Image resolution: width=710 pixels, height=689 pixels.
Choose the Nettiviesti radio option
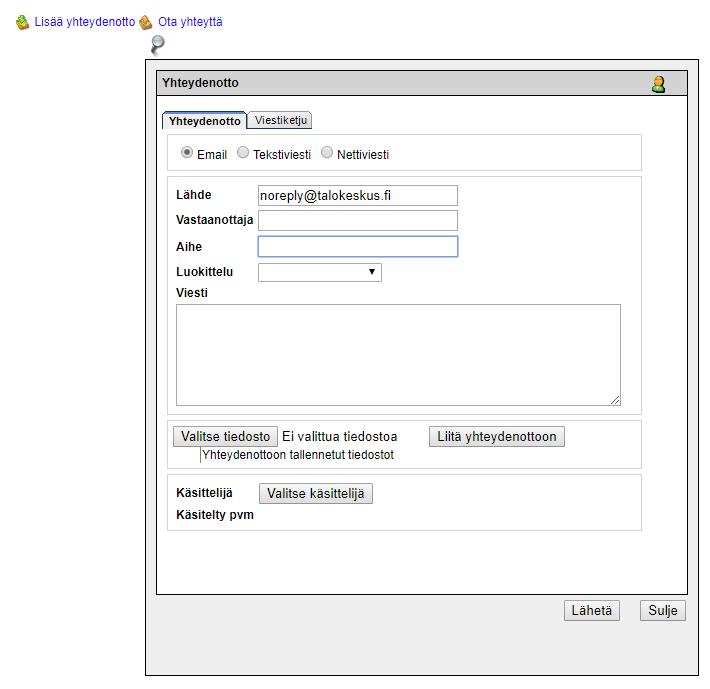click(x=327, y=153)
